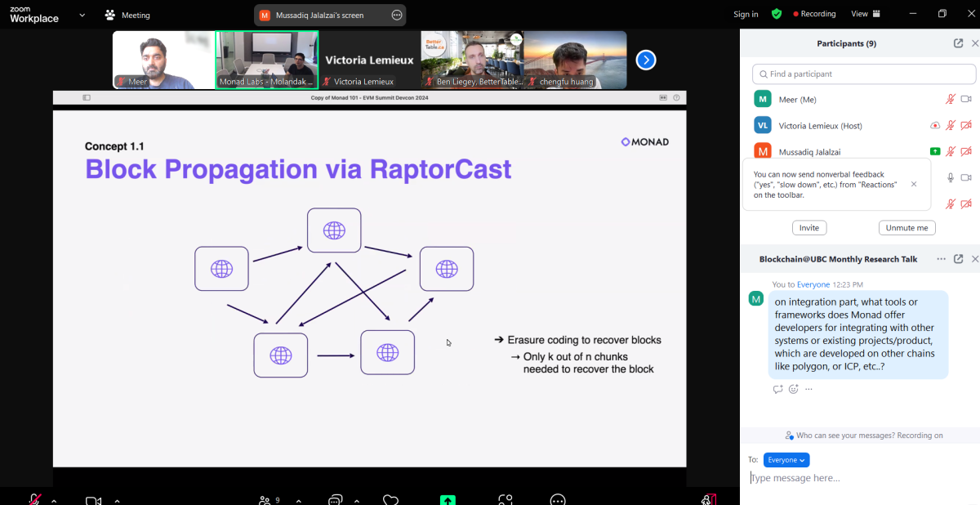
Task: Click the Invite button
Action: (808, 228)
